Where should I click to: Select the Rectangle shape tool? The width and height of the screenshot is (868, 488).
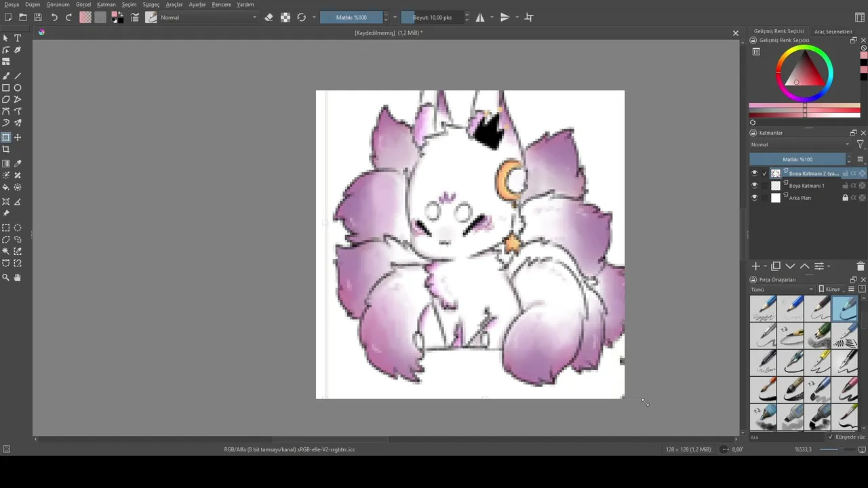pos(6,88)
